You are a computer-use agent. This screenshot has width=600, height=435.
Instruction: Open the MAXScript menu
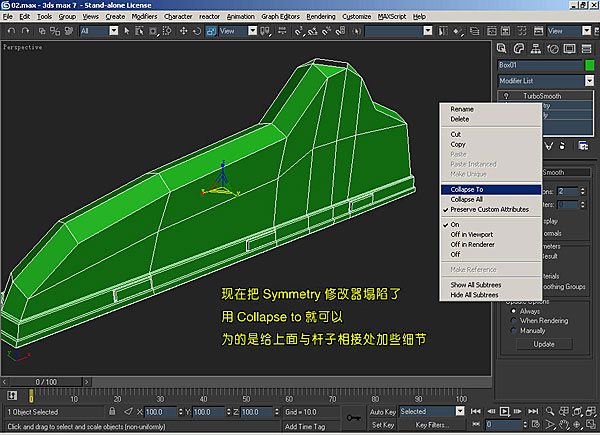392,16
